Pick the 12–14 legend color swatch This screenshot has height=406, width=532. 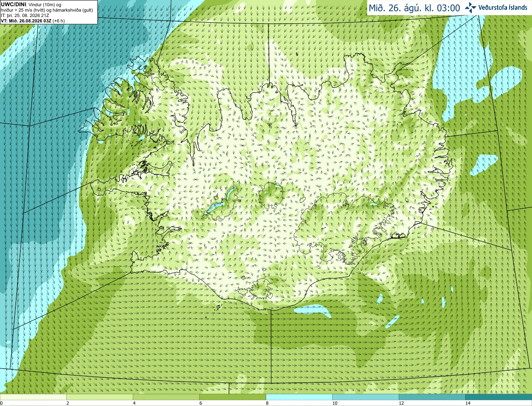432,397
